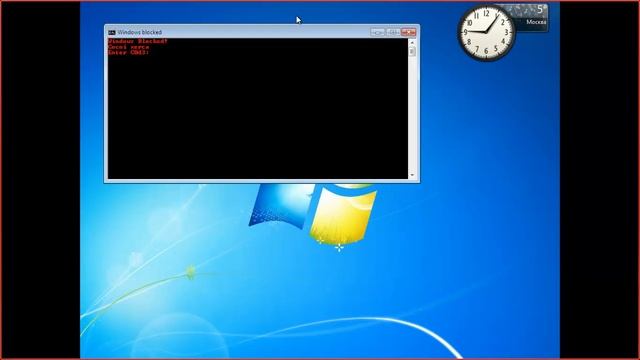
Task: Click the console vertical scrollbar thumb
Action: coord(412,51)
